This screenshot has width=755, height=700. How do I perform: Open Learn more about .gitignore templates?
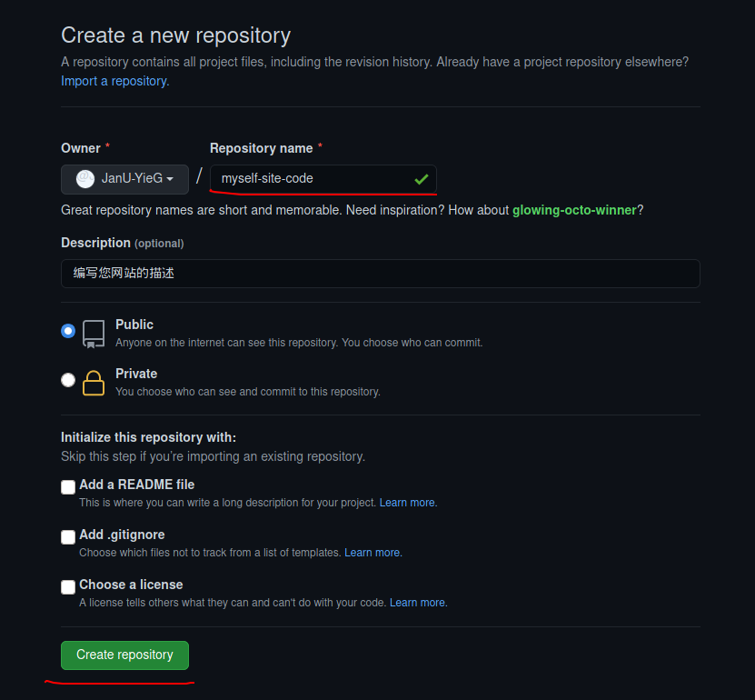tap(373, 552)
